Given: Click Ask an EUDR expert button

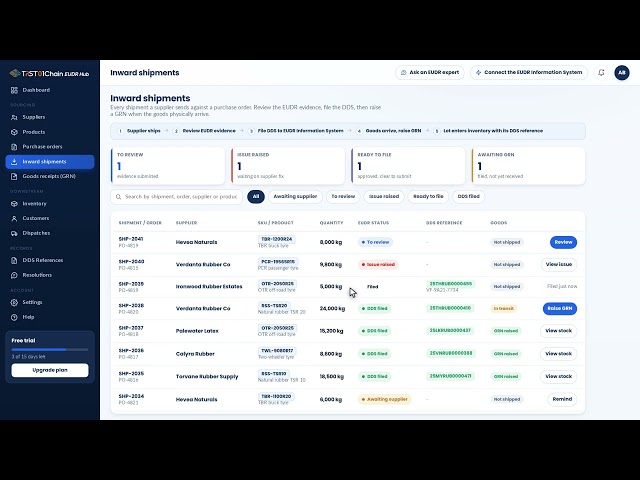Looking at the screenshot, I should click(430, 73).
